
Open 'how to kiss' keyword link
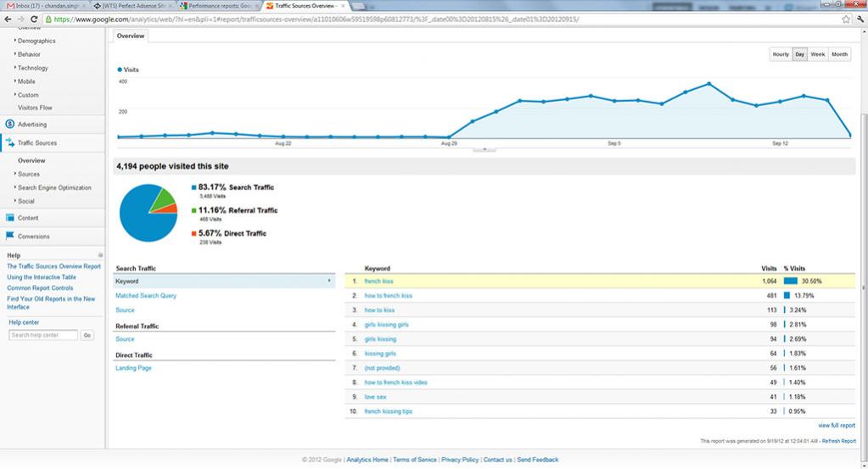[379, 310]
